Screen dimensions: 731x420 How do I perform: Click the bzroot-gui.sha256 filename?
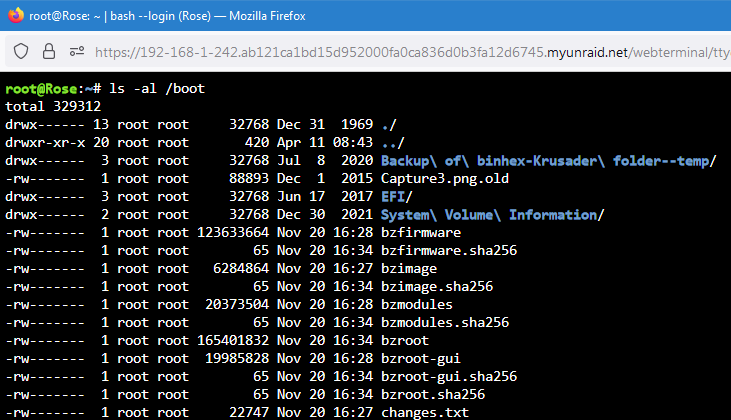coord(449,377)
